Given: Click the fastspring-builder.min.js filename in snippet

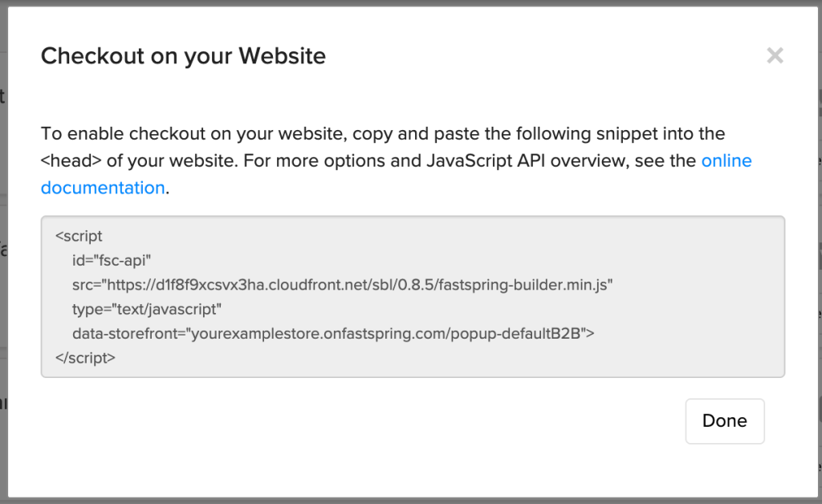Looking at the screenshot, I should coord(523,285).
